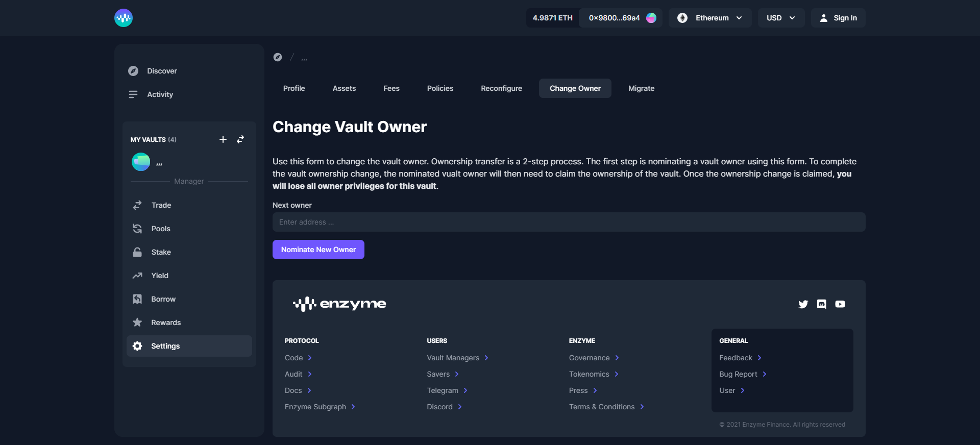Open the User footer link
980x445 pixels.
[732, 390]
